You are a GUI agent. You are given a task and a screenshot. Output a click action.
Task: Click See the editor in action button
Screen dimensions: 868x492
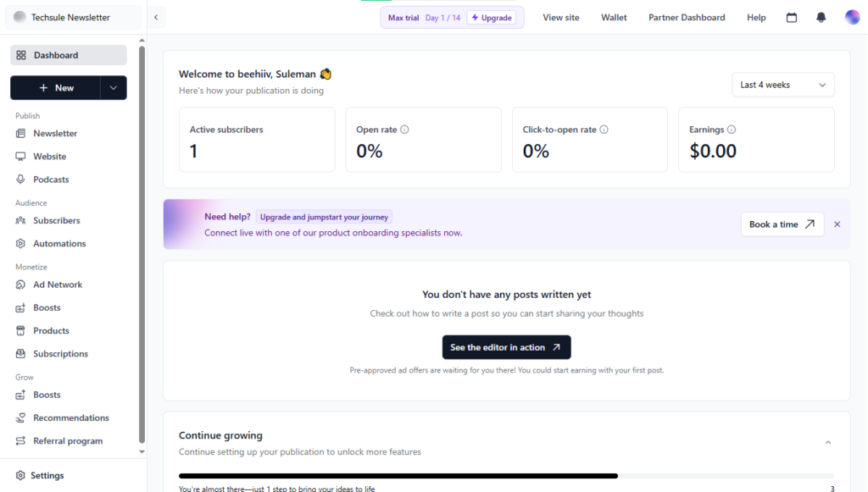507,347
